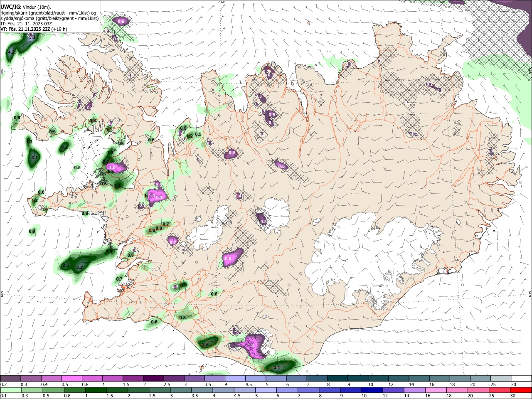Select the pale green swatch labeled 0.1

pyautogui.click(x=10, y=390)
